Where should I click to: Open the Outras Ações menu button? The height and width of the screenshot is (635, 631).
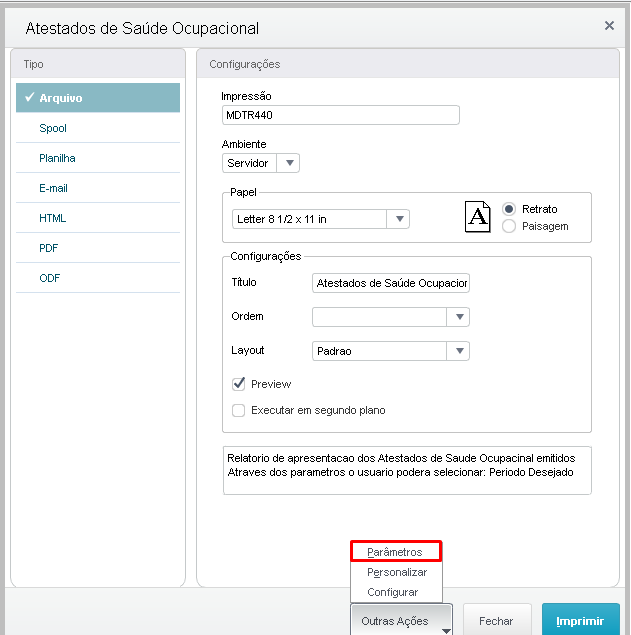click(x=401, y=620)
